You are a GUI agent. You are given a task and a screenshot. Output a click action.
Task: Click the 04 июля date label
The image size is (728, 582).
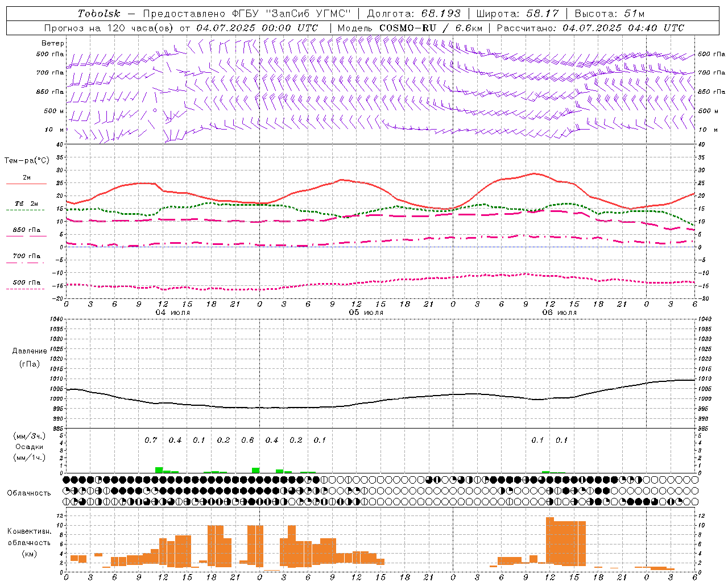click(x=173, y=313)
